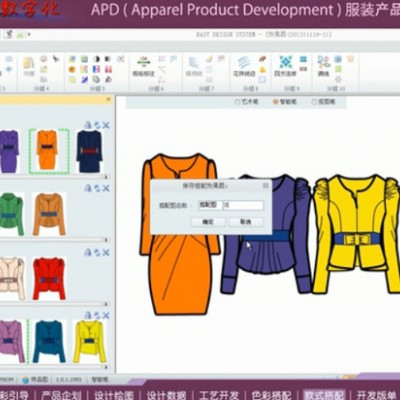Image resolution: width=400 pixels, height=400 pixels.
Task: Click the CM ruler measurement tool icon
Action: 144,62
